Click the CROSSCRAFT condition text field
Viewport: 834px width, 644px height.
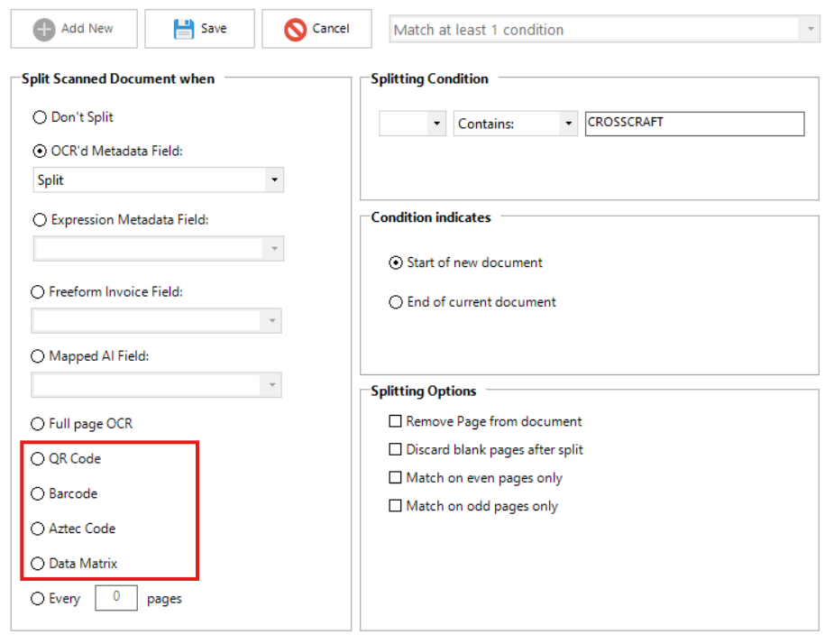point(693,124)
